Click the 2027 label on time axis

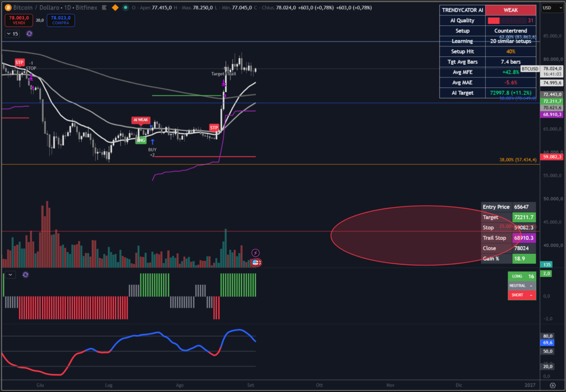coord(530,385)
